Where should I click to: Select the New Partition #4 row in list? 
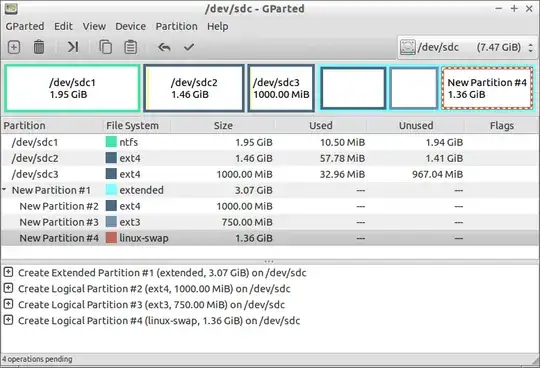pos(270,238)
